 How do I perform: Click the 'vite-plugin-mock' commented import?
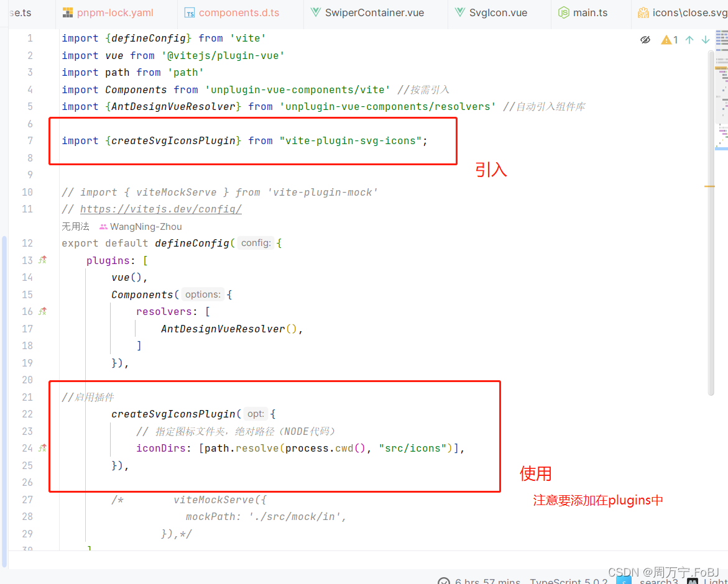[323, 192]
